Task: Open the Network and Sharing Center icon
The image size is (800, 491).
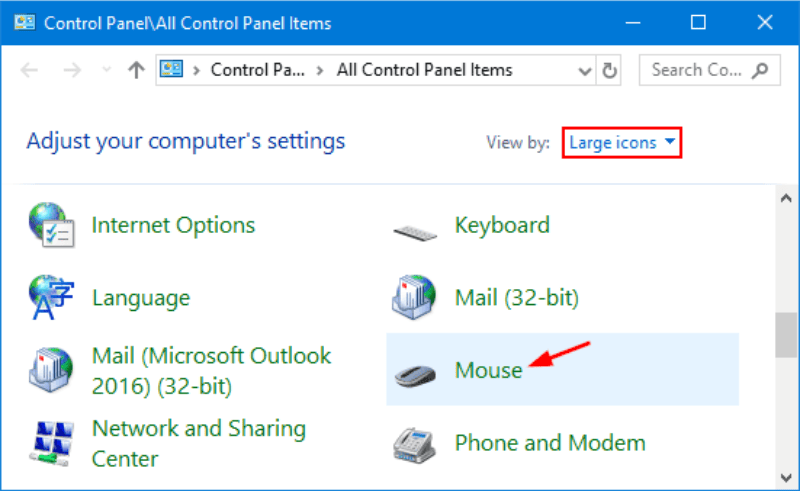Action: 50,443
